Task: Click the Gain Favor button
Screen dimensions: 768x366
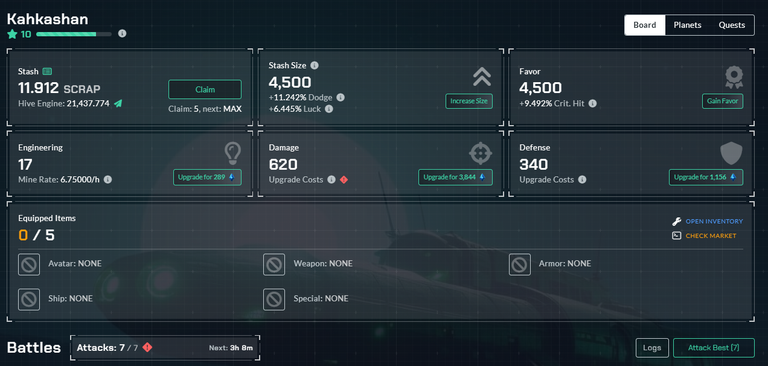Action: coord(722,101)
